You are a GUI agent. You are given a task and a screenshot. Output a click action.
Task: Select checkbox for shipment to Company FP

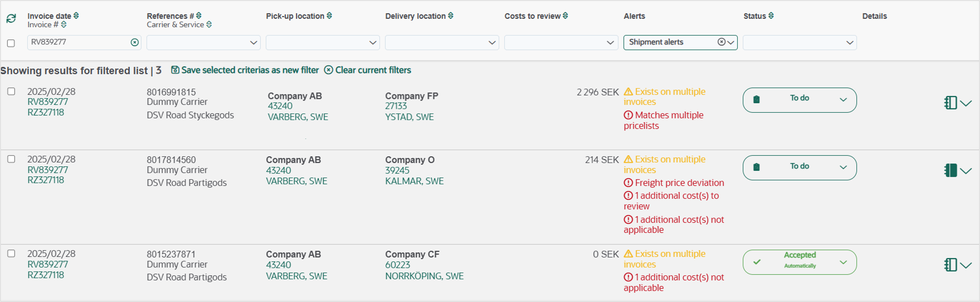point(11,91)
